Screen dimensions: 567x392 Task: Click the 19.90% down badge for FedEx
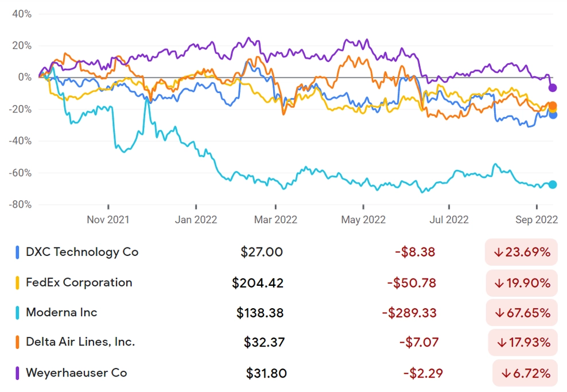coord(522,283)
